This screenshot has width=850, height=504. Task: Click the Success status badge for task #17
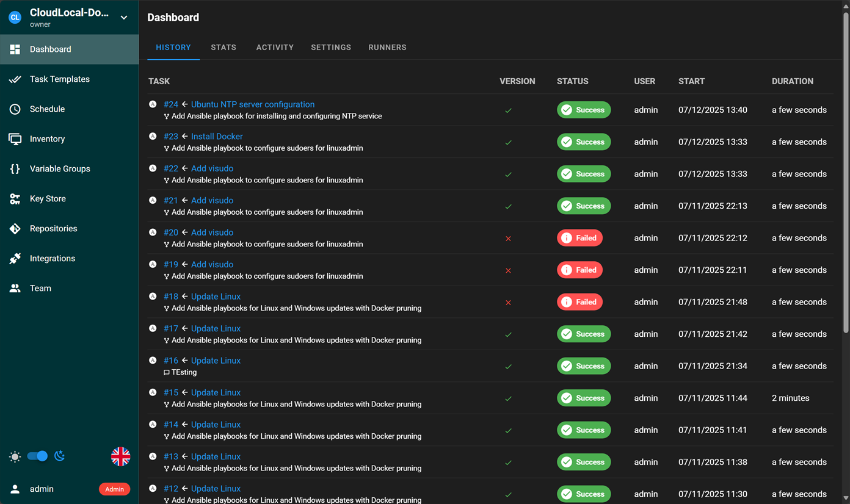[x=583, y=334]
